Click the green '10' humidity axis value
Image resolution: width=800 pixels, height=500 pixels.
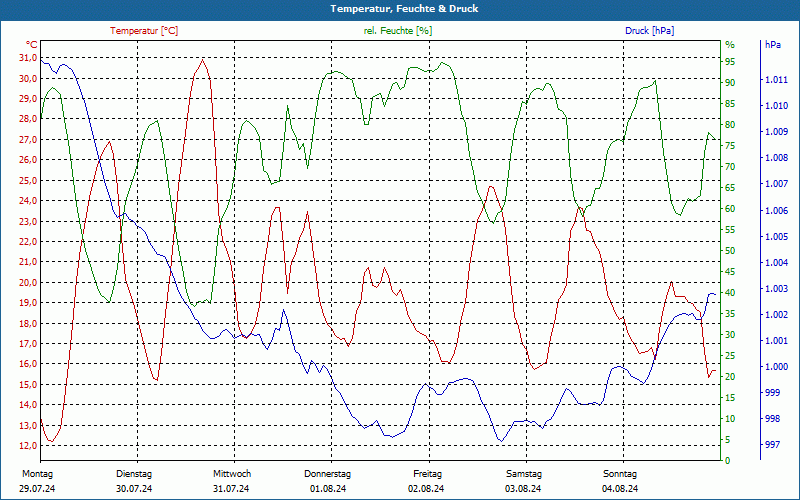point(730,419)
